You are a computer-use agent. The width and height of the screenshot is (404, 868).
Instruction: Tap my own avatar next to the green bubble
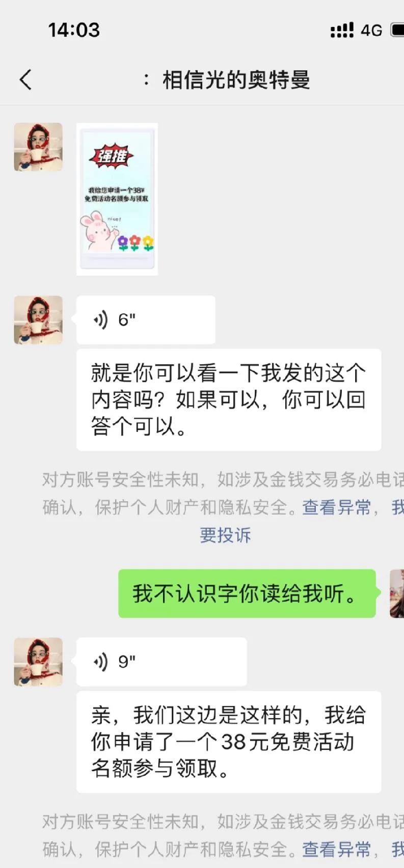[x=397, y=593]
